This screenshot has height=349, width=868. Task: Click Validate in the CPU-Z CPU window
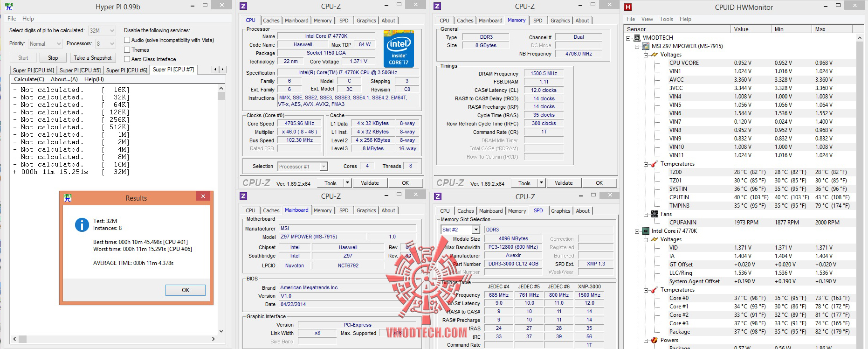point(370,183)
